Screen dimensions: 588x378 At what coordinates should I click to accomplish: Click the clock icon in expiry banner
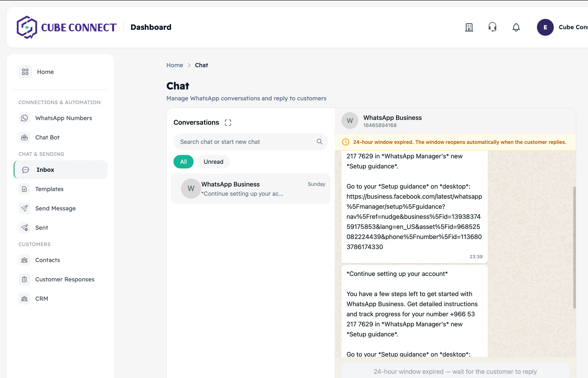tap(345, 142)
